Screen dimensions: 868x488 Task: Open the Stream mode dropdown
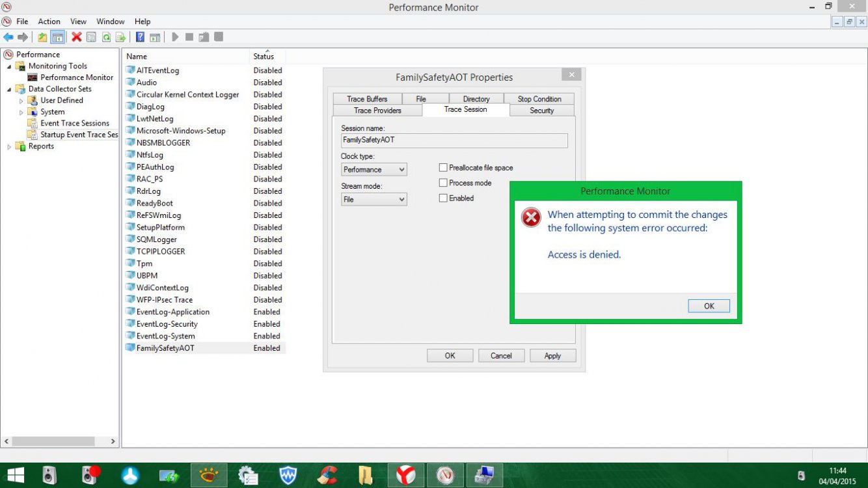coord(374,199)
